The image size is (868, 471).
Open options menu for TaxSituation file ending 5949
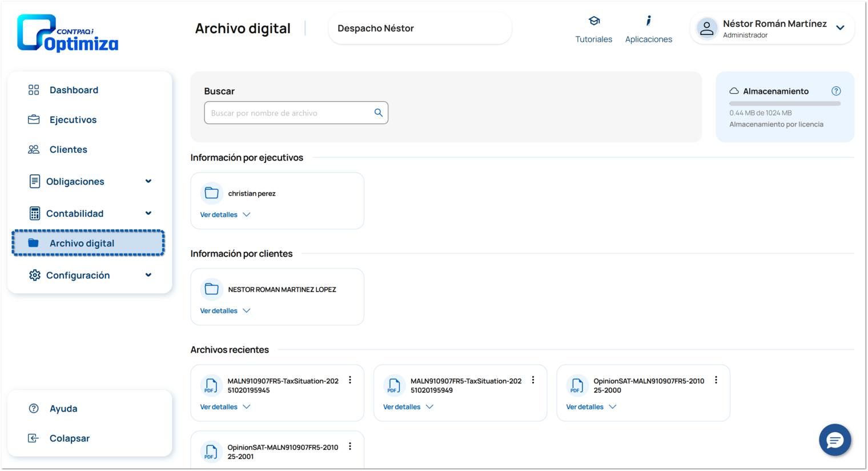[533, 380]
